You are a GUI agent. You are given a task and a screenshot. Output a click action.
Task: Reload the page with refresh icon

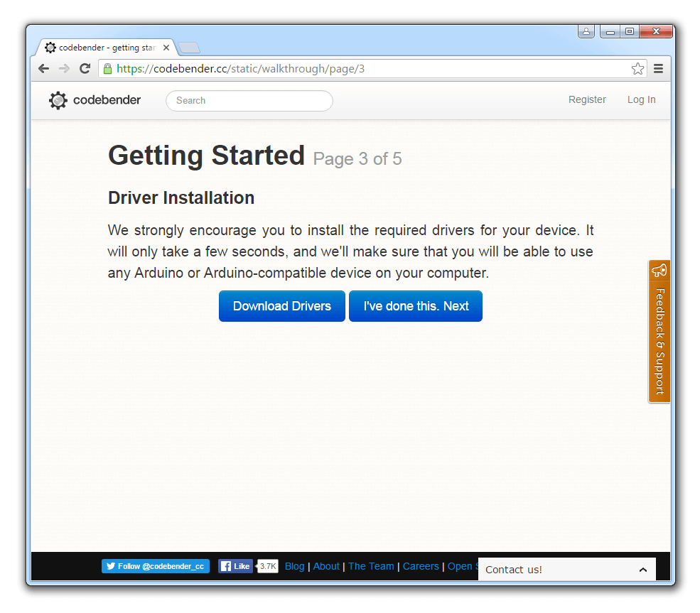[x=85, y=69]
